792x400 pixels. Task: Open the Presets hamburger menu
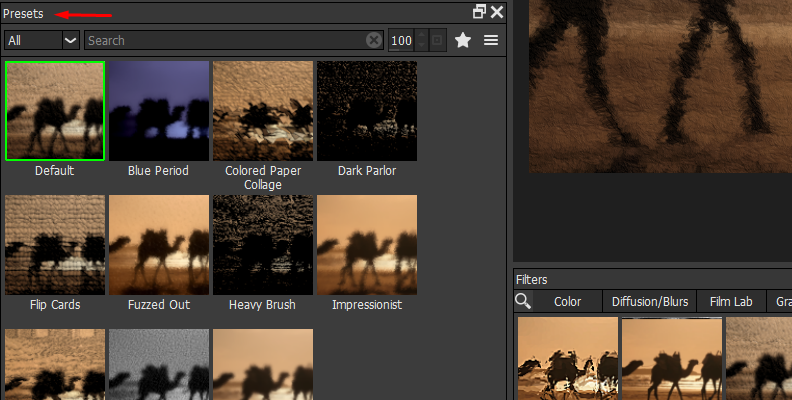[491, 40]
